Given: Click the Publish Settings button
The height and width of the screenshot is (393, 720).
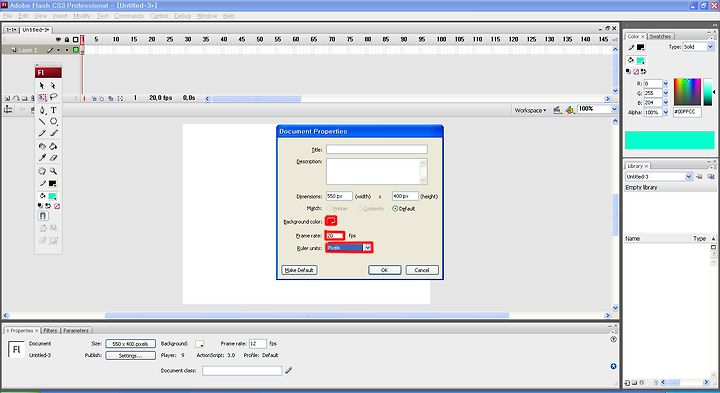Looking at the screenshot, I should (130, 355).
